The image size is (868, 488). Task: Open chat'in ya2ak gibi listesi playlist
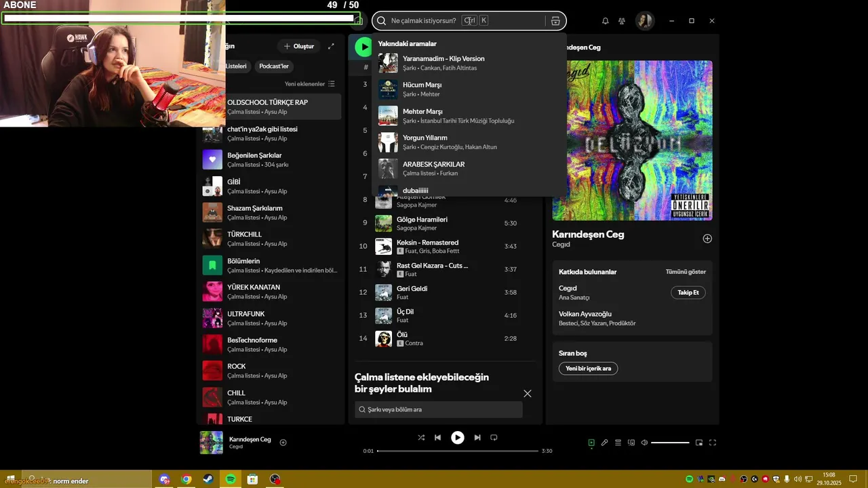point(271,134)
